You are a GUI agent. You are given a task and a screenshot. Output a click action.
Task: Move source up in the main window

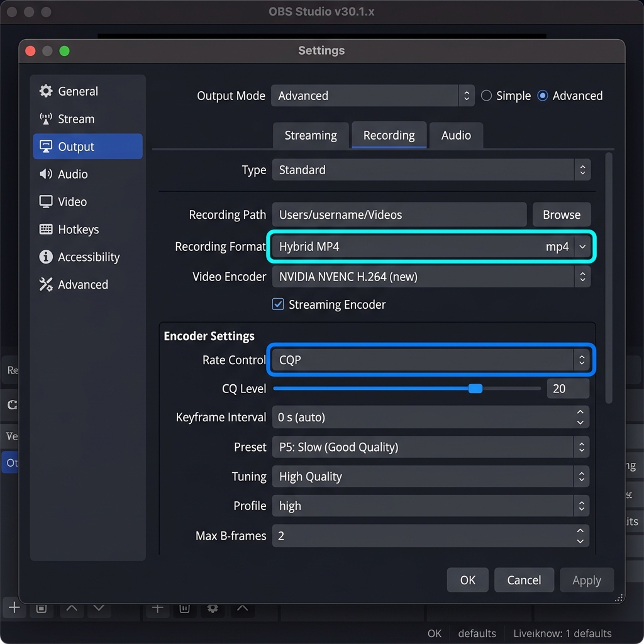coord(242,608)
